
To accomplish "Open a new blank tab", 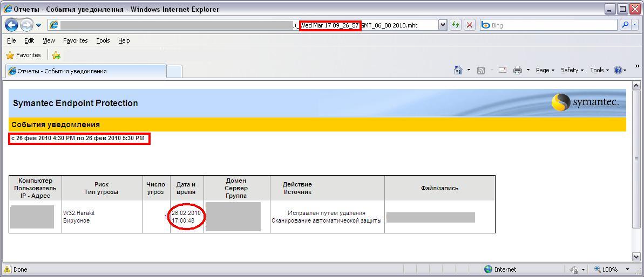I will pyautogui.click(x=174, y=71).
